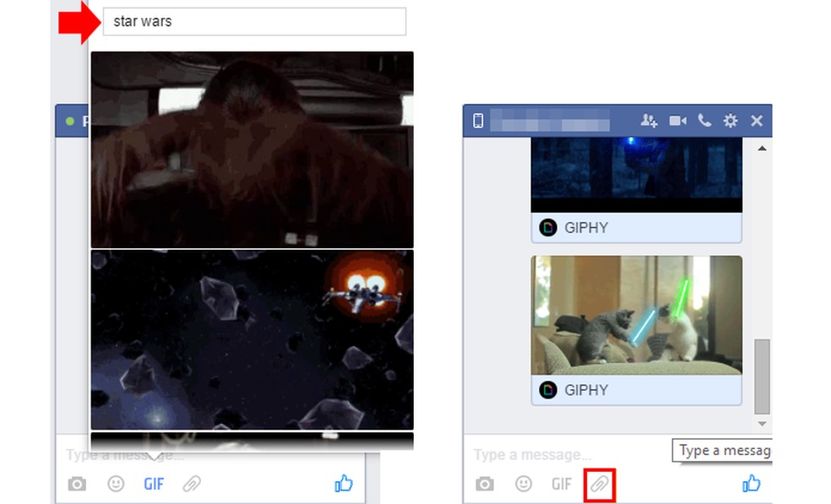The height and width of the screenshot is (504, 831).
Task: Click the paperclip attachment icon in right chat
Action: 600,484
